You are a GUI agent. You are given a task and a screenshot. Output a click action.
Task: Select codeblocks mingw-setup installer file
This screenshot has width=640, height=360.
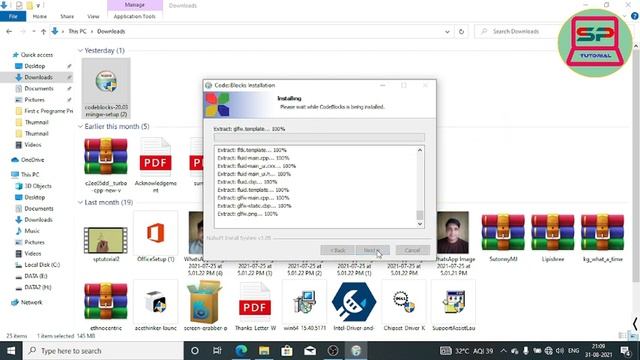point(106,88)
